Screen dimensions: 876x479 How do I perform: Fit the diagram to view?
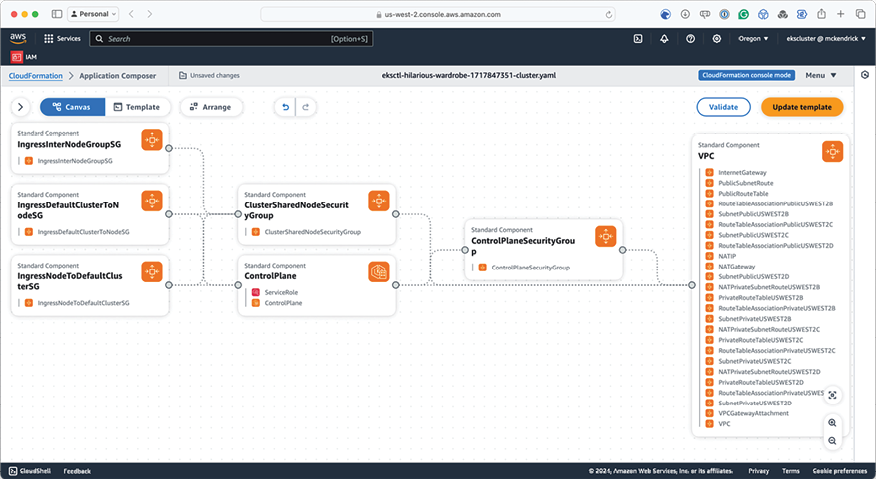pyautogui.click(x=832, y=395)
